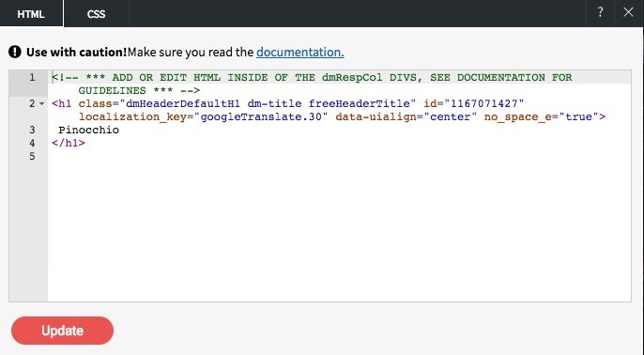Collapse the h1 fold arrow on line 2

pos(42,104)
